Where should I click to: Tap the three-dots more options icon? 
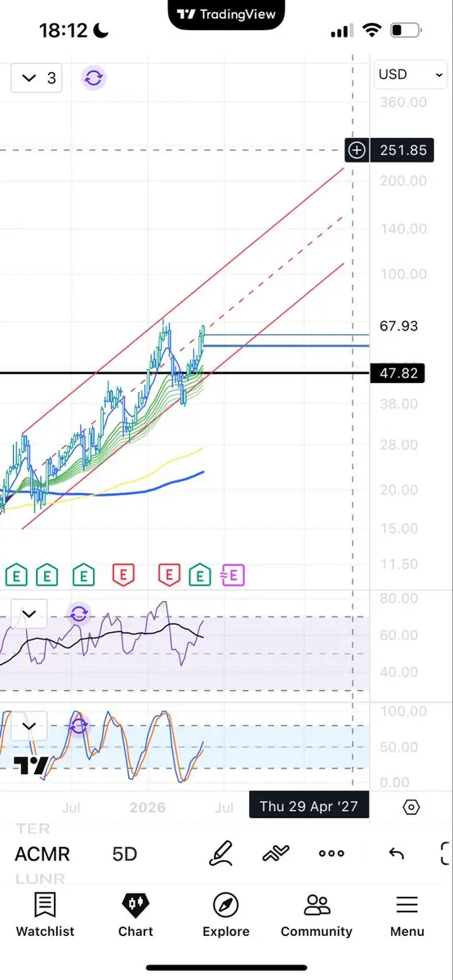coord(331,854)
